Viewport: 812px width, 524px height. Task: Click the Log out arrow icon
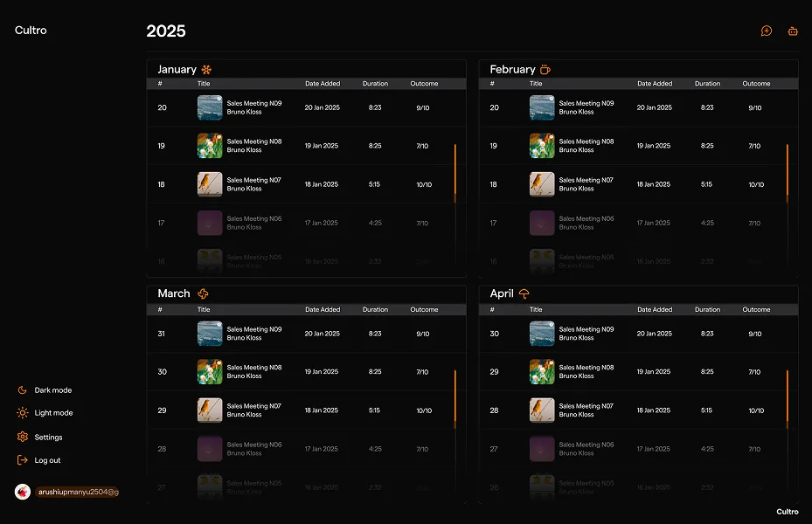coord(23,460)
